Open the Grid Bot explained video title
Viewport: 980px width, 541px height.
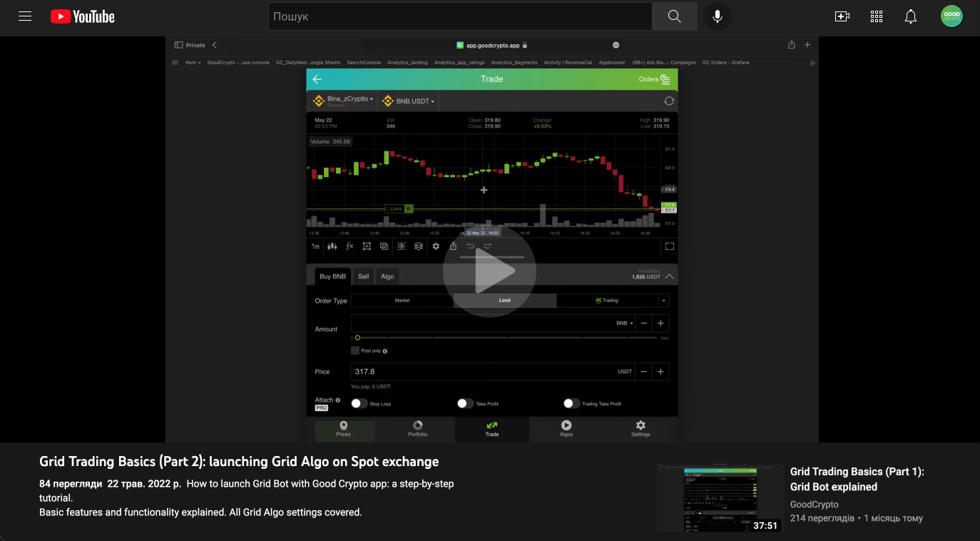[x=857, y=479]
